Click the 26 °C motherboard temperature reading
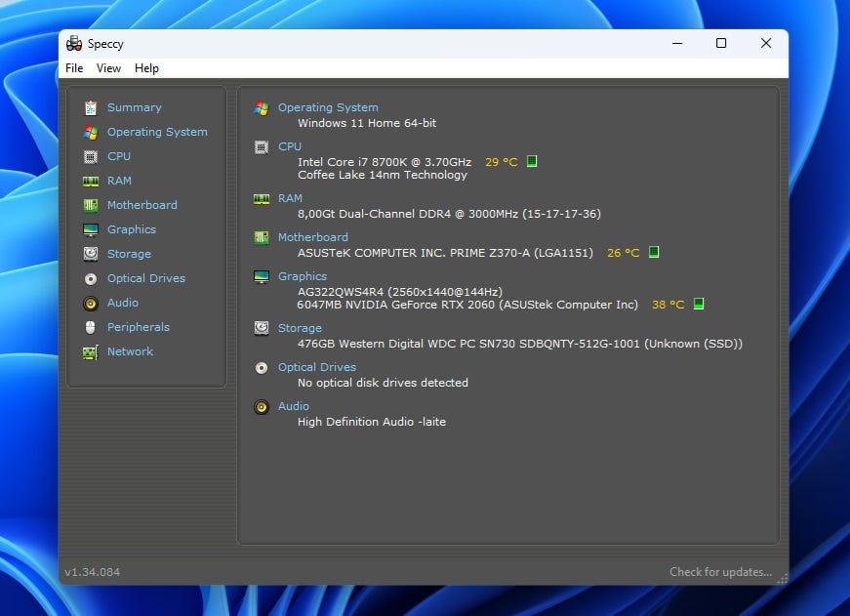The height and width of the screenshot is (616, 850). pyautogui.click(x=623, y=253)
